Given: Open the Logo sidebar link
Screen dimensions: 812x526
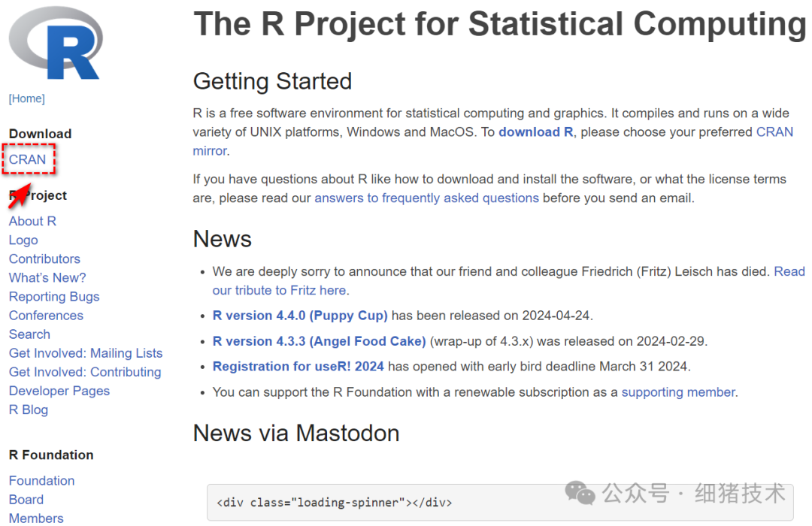Looking at the screenshot, I should 23,240.
